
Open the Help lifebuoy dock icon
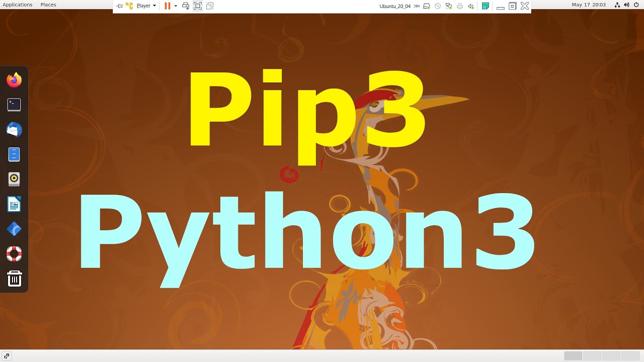pos(14,254)
